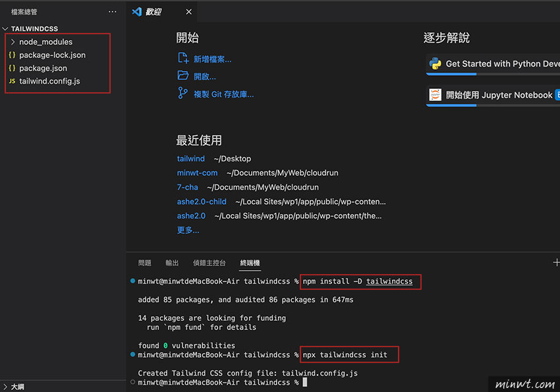
Task: Click the 最近使用 recent heading
Action: (199, 140)
